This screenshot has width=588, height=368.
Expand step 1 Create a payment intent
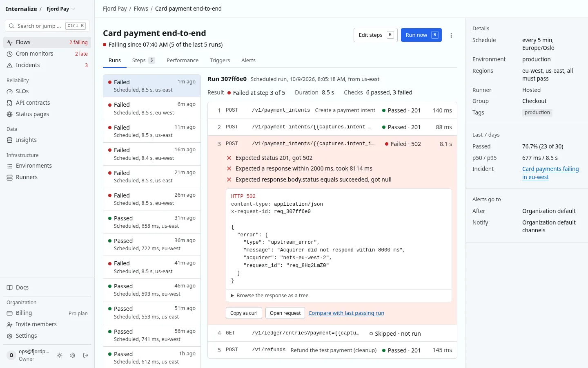[332, 110]
